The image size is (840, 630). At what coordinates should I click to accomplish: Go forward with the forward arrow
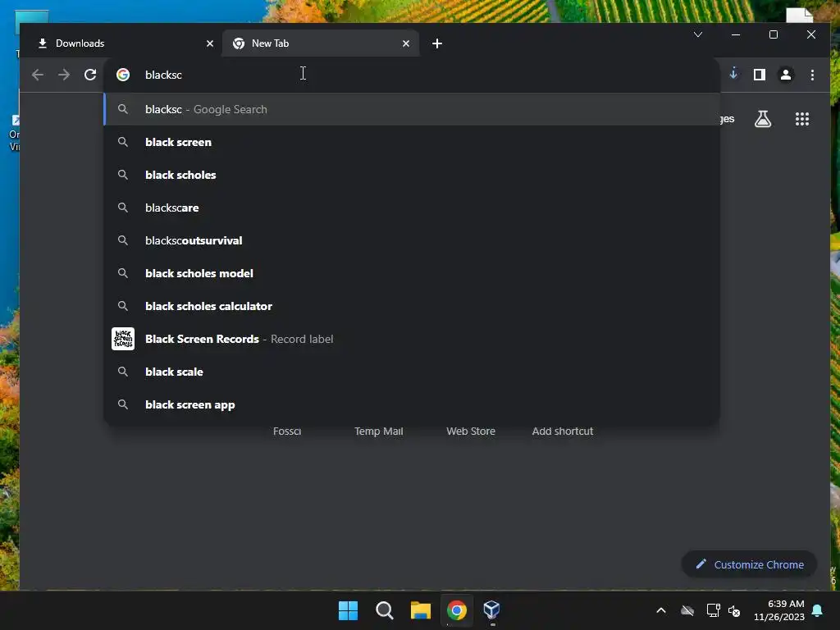(x=64, y=75)
